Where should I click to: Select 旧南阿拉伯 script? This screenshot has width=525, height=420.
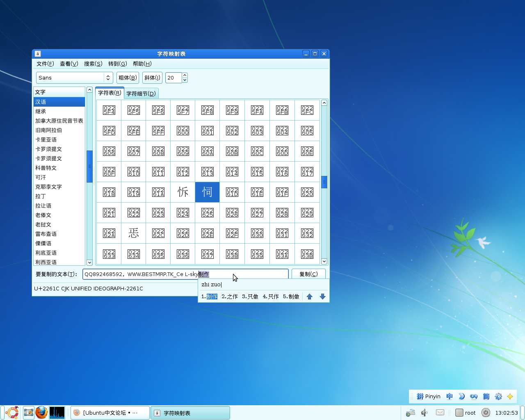pos(59,130)
